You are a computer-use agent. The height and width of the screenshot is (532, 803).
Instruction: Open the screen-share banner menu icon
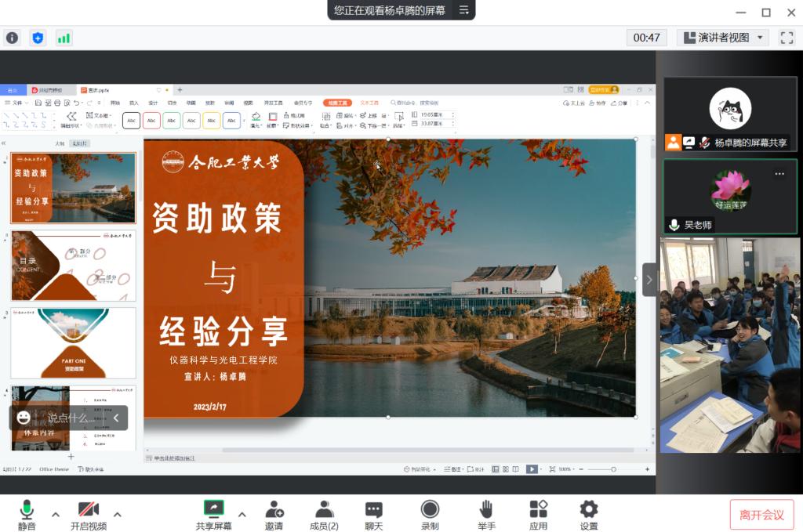[463, 10]
